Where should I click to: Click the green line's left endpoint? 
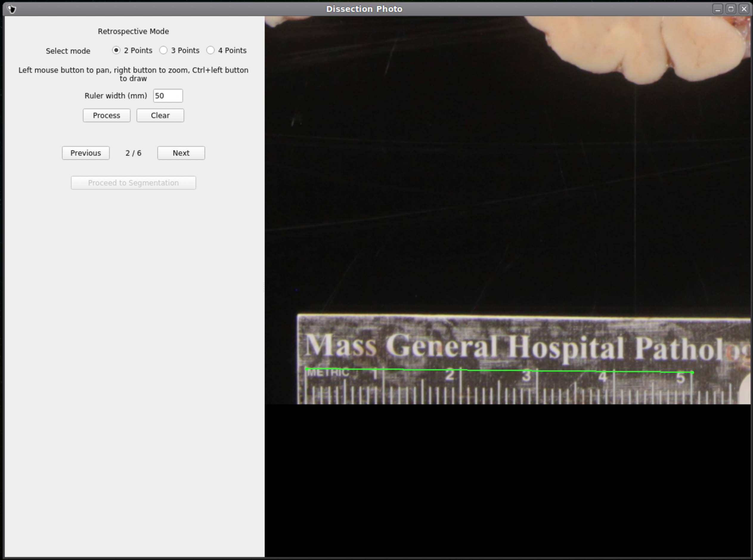306,369
